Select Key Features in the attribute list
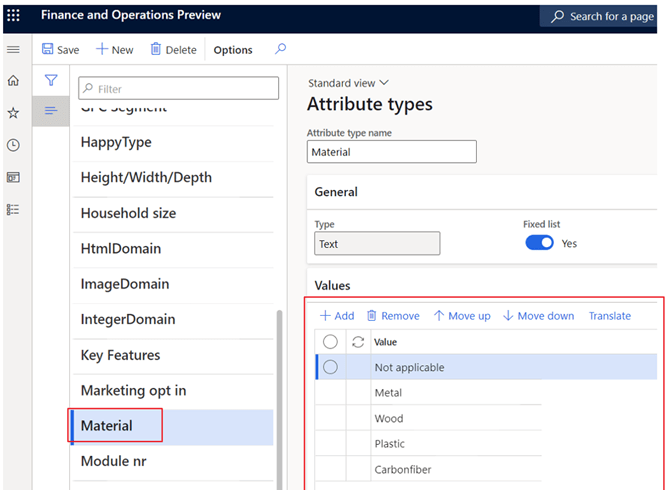 [120, 355]
